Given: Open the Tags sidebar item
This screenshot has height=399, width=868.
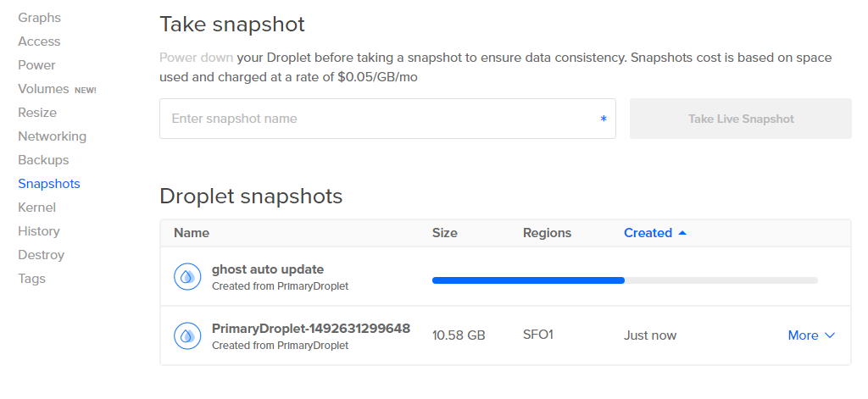Looking at the screenshot, I should pyautogui.click(x=31, y=279).
